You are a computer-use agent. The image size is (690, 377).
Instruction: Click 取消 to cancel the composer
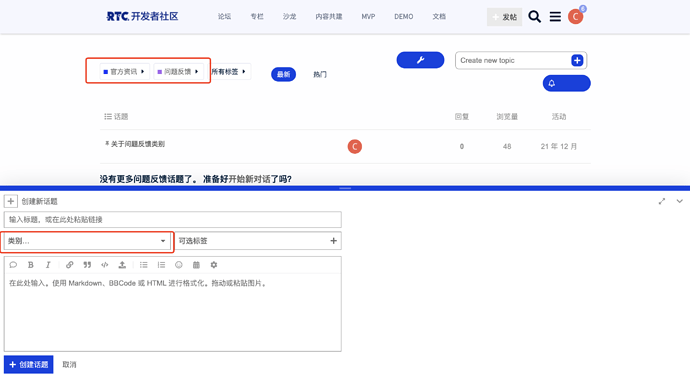70,364
